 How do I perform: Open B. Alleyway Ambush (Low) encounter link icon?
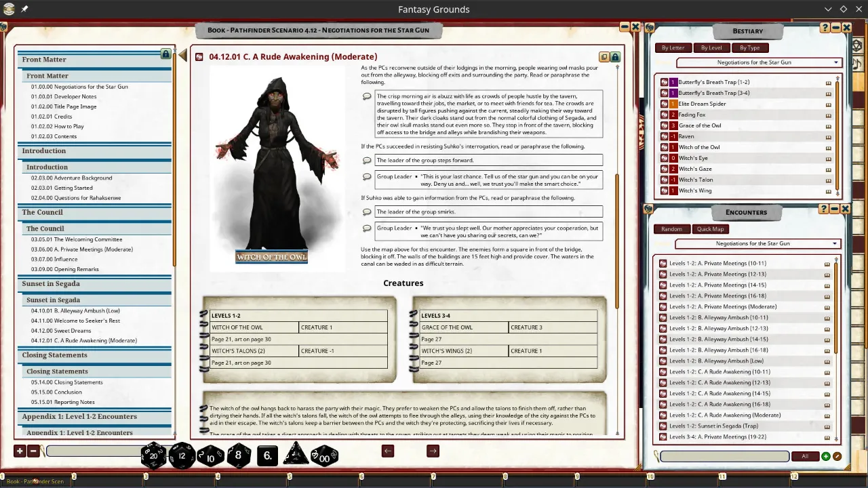664,361
